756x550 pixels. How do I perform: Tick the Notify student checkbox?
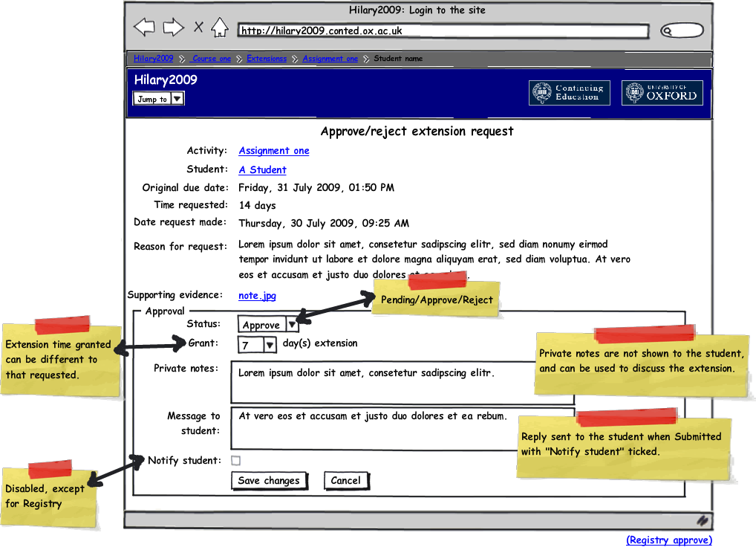click(236, 461)
